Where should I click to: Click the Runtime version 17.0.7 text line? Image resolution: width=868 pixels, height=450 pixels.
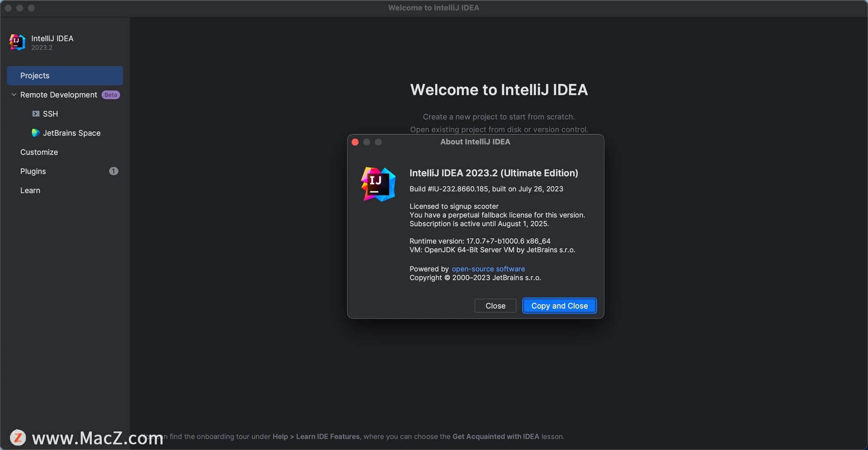(480, 241)
